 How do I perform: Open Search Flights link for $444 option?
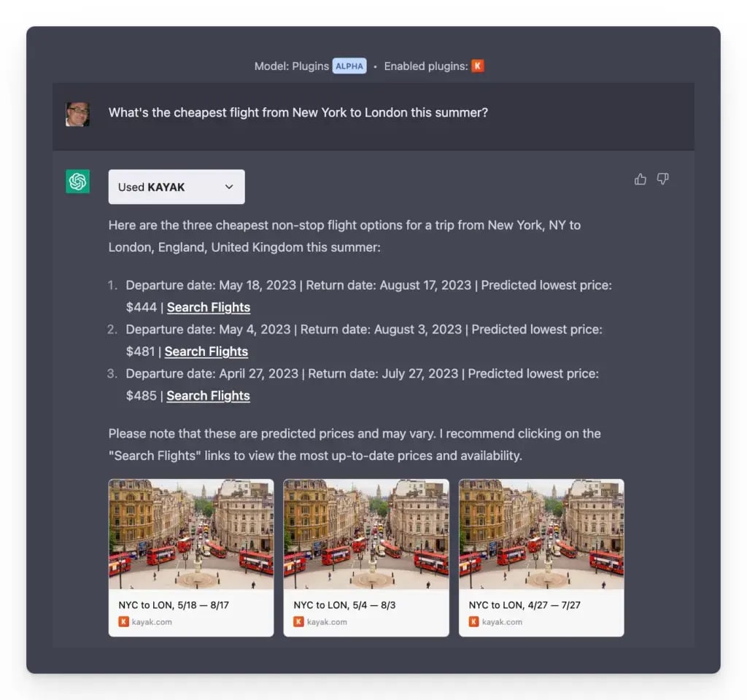tap(209, 308)
